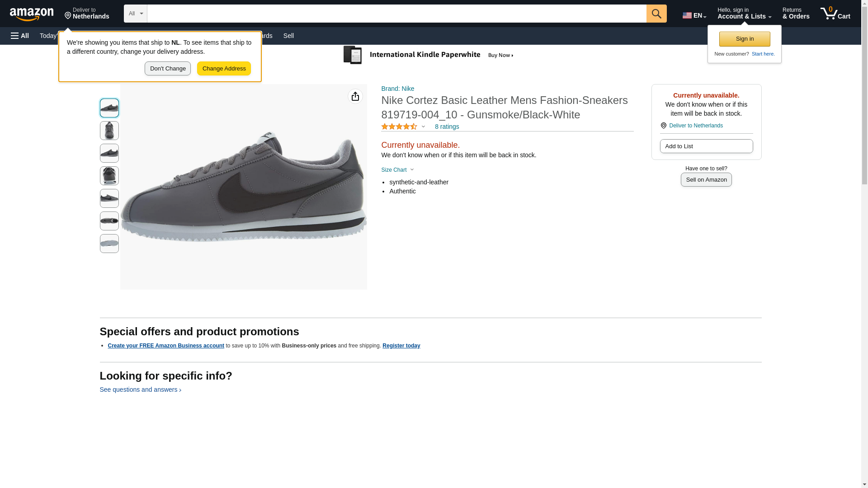Image resolution: width=868 pixels, height=488 pixels.
Task: Open the shopping cart icon
Action: click(x=835, y=14)
